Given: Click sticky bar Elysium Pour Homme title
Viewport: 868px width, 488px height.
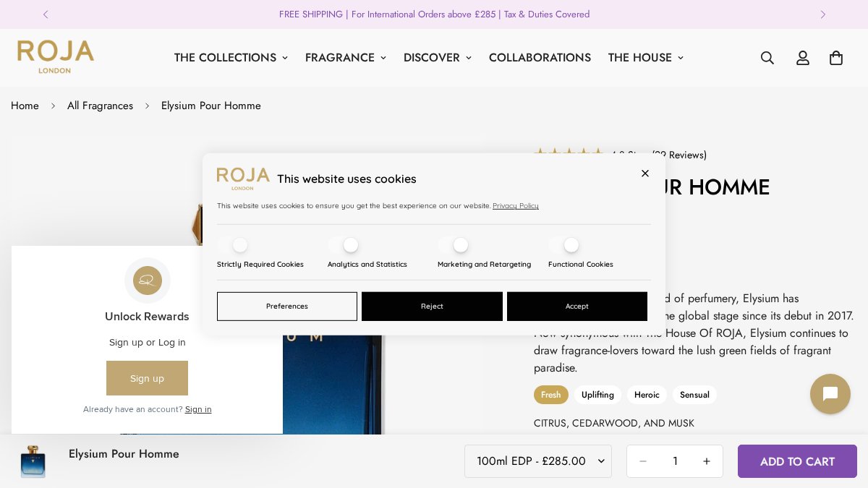Looking at the screenshot, I should [x=124, y=454].
